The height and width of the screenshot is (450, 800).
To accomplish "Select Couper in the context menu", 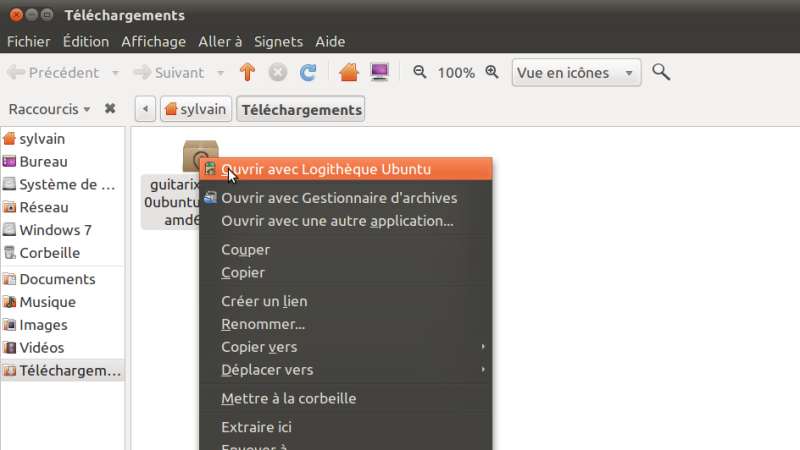I will tap(346, 249).
